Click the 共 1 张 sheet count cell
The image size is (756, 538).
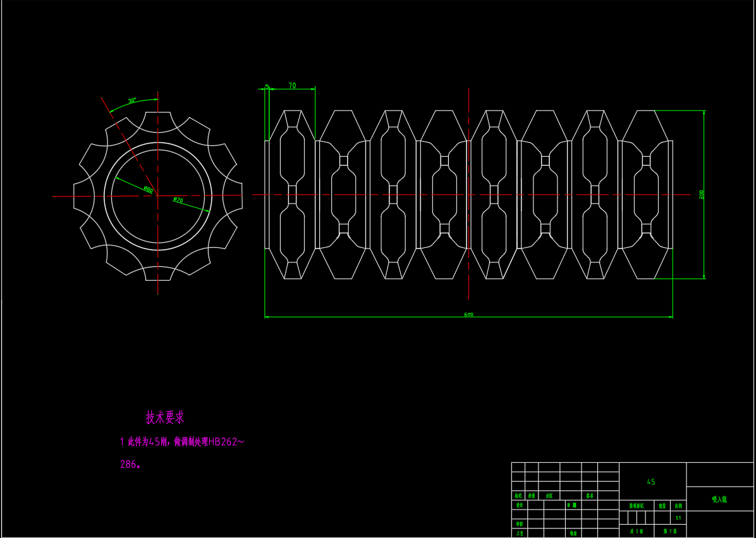click(x=635, y=532)
